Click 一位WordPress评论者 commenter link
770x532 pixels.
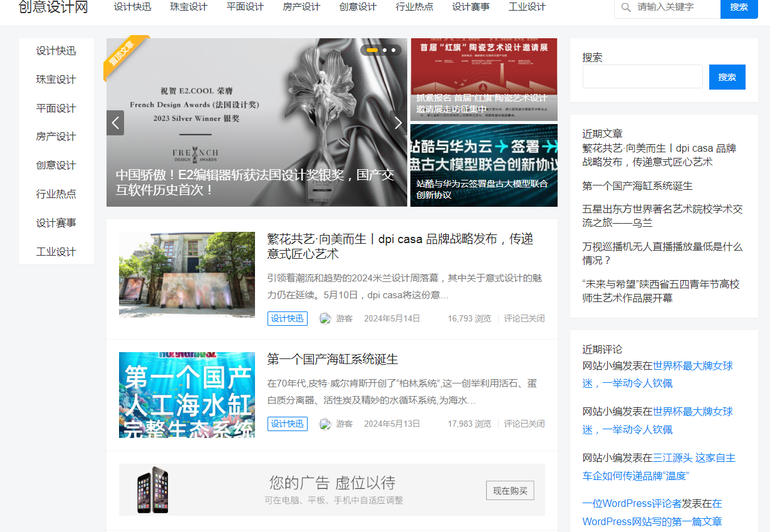(632, 503)
